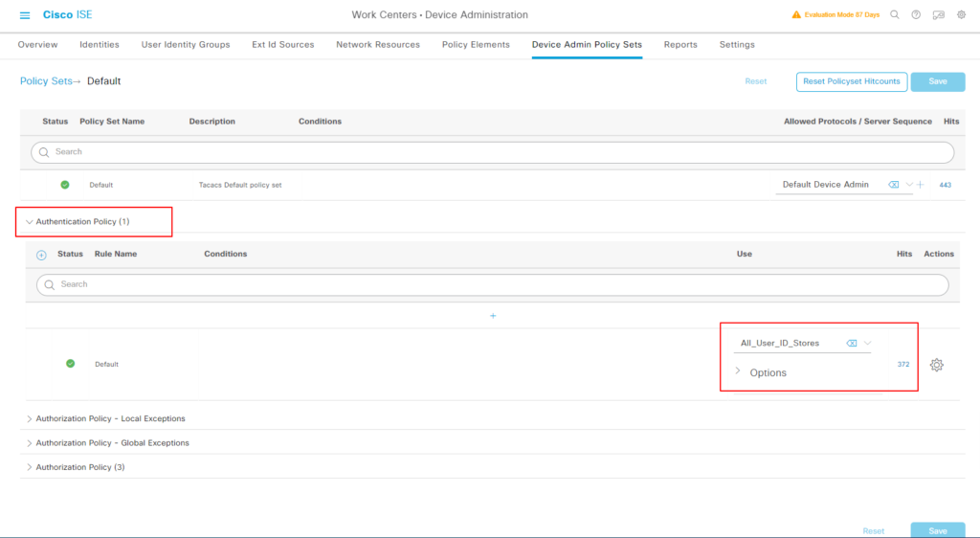Click the top-right settings gear icon

coord(961,15)
